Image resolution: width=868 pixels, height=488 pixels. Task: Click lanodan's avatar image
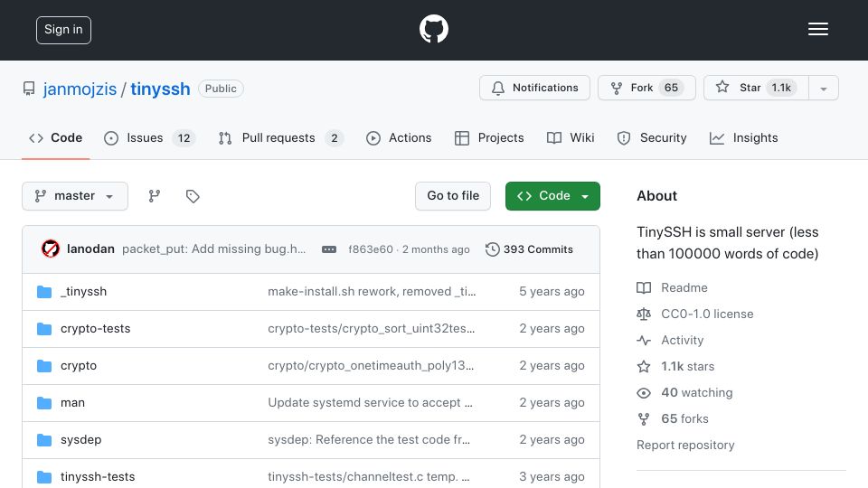[51, 249]
